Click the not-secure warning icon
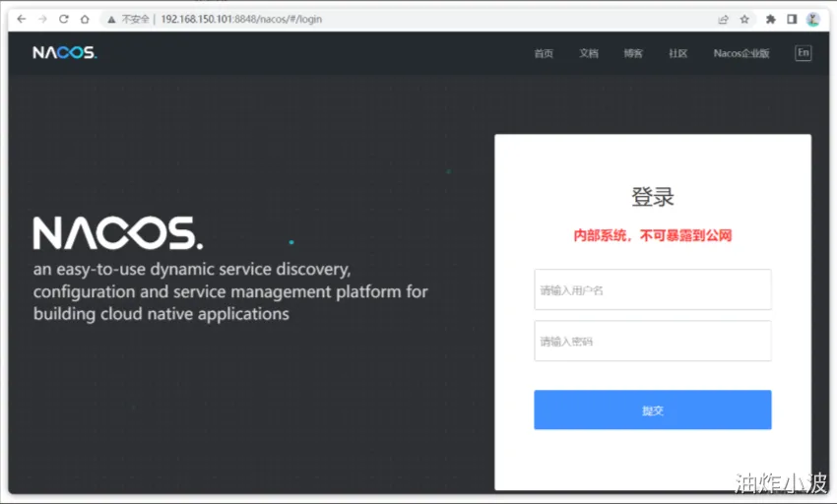The width and height of the screenshot is (837, 504). 111,20
